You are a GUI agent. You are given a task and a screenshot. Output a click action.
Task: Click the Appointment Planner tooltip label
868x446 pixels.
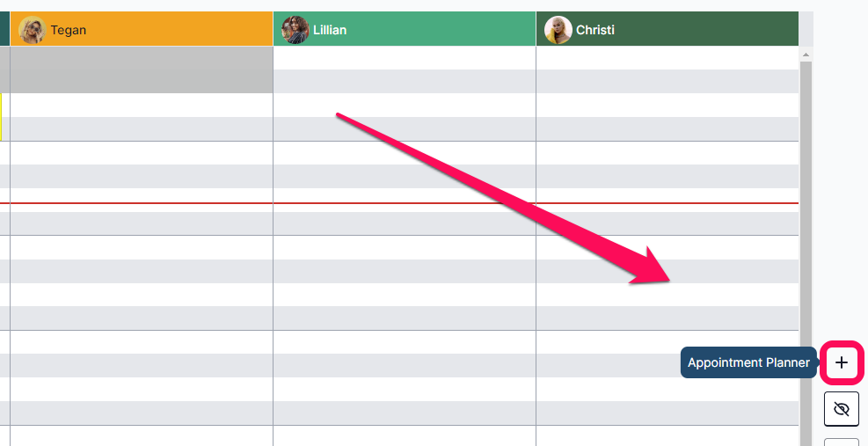pos(748,362)
